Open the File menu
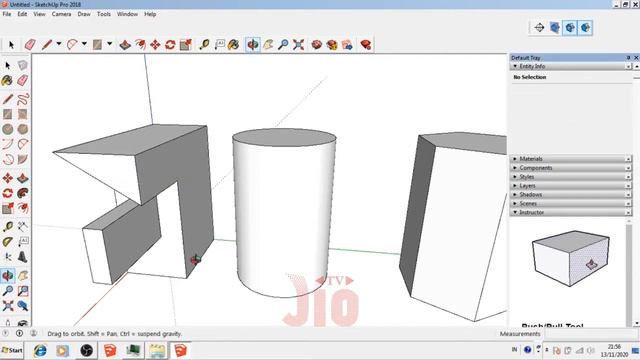640x360 pixels. pyautogui.click(x=7, y=14)
